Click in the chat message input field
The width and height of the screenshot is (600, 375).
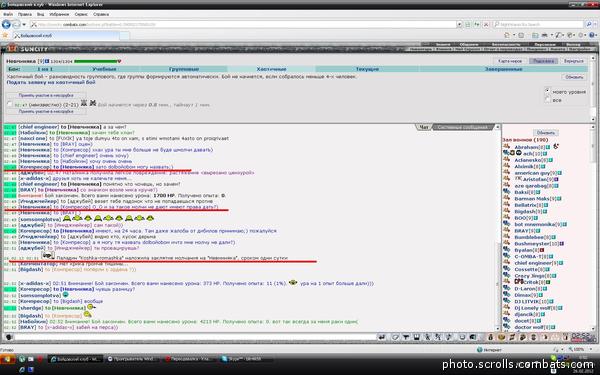pyautogui.click(x=195, y=337)
